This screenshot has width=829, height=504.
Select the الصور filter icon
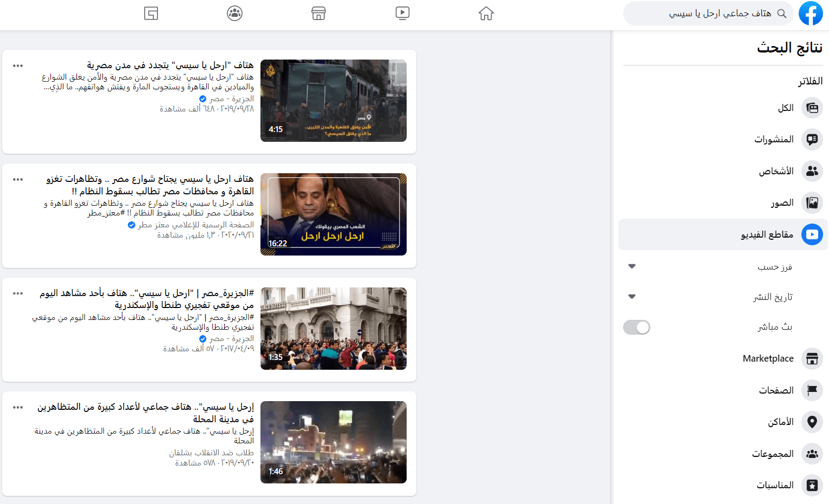point(812,202)
